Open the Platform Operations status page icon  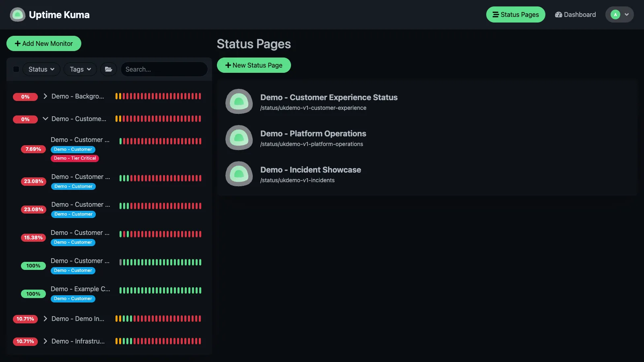(239, 138)
